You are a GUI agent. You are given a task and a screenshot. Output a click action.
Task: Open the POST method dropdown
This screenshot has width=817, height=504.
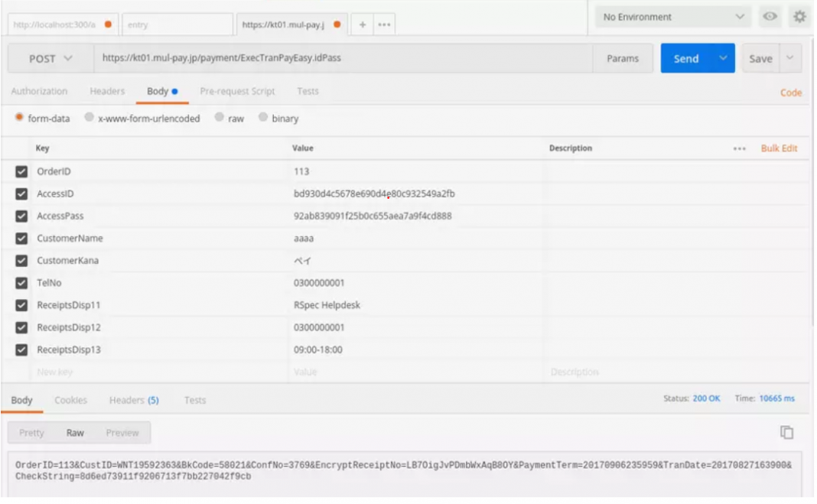click(x=50, y=59)
